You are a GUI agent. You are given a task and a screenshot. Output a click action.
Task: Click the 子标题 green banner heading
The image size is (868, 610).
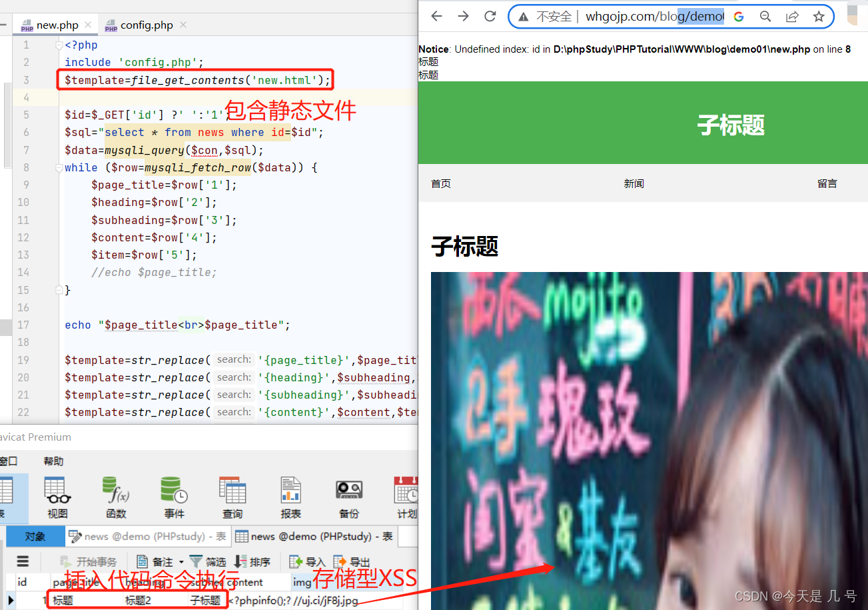pos(731,125)
